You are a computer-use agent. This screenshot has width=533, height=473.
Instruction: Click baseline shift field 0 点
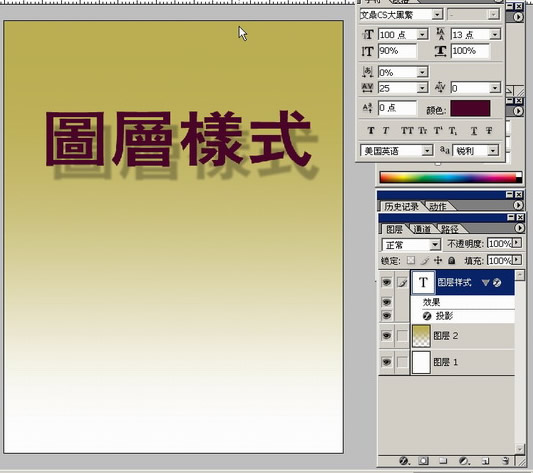click(397, 108)
